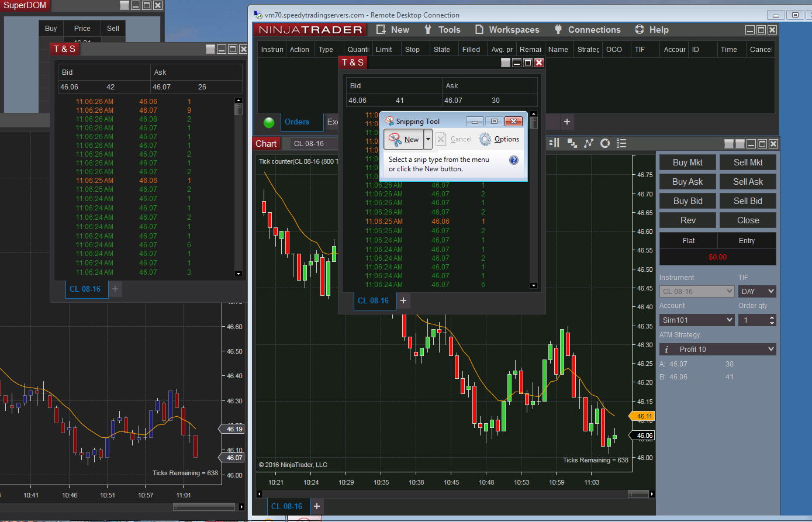Viewport: 812px width, 522px height.
Task: Click the Rev button in Chart Trader
Action: 687,220
